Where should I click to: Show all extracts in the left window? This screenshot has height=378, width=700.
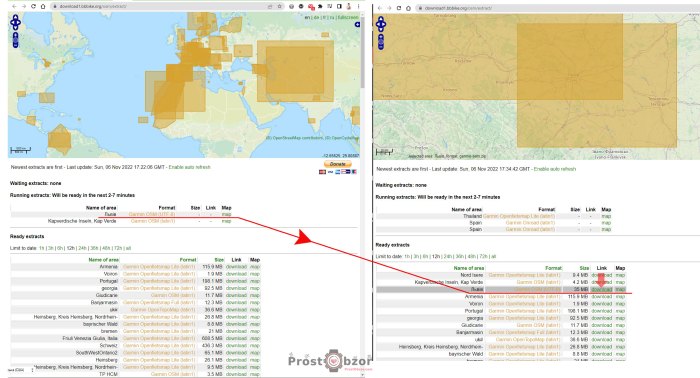(x=129, y=248)
